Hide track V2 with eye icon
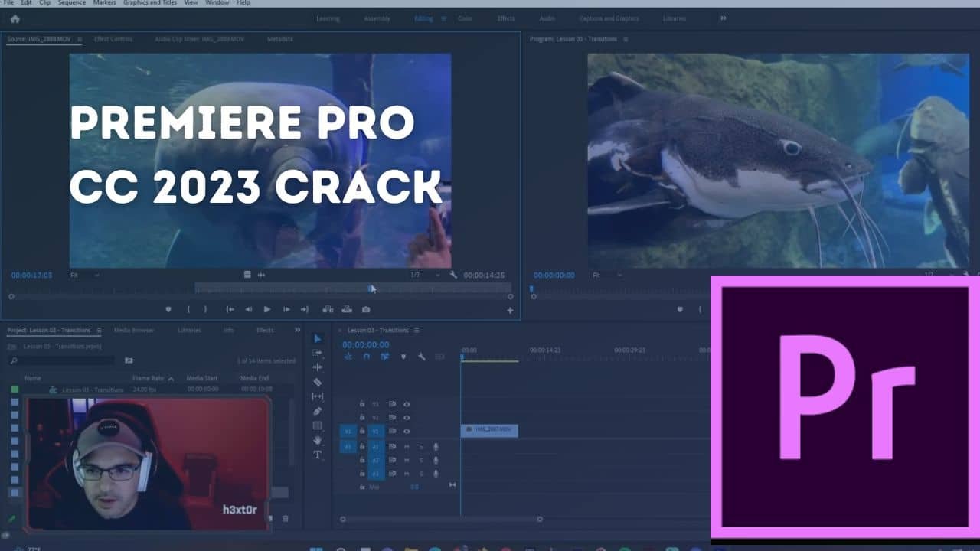 [407, 417]
